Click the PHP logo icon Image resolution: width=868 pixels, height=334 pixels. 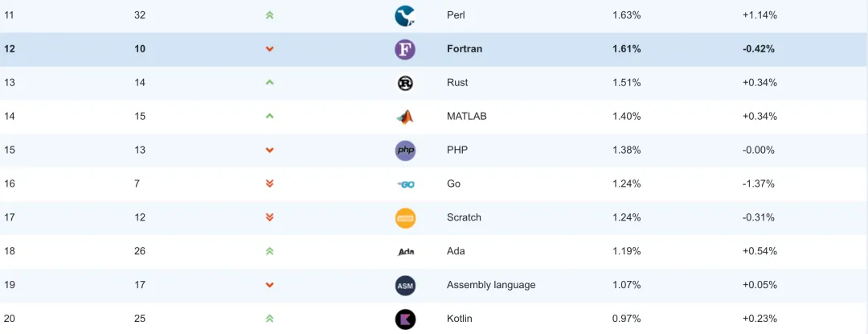point(405,151)
